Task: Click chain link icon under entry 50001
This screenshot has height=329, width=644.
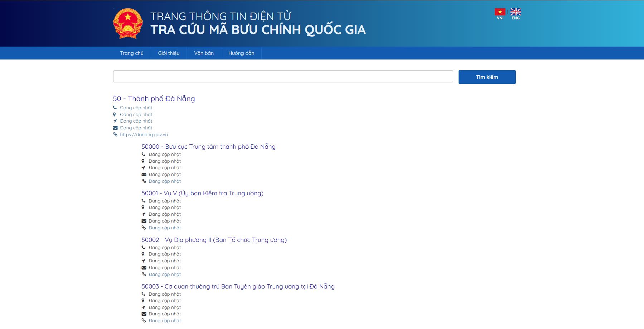Action: tap(144, 228)
